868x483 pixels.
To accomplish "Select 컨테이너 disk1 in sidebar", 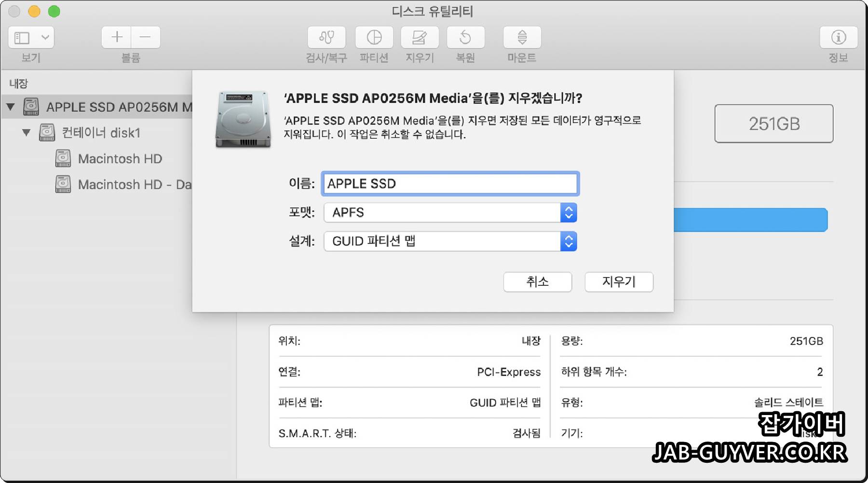I will point(101,133).
